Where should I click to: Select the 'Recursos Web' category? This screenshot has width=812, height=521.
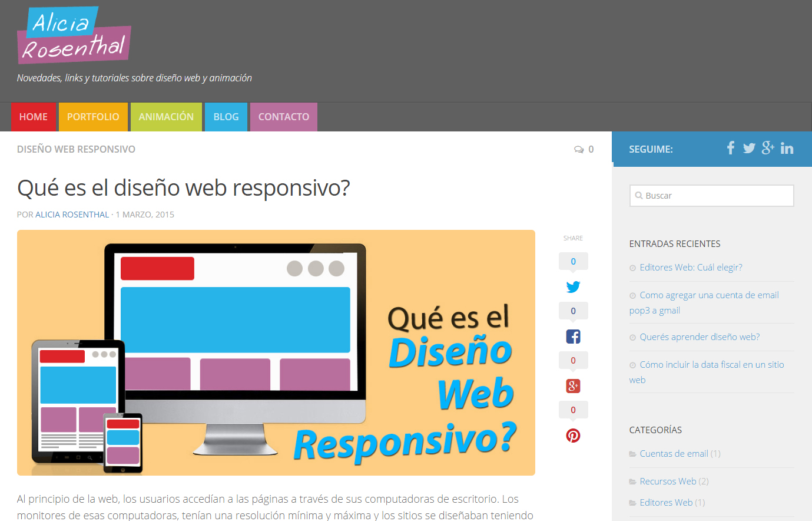(x=668, y=482)
